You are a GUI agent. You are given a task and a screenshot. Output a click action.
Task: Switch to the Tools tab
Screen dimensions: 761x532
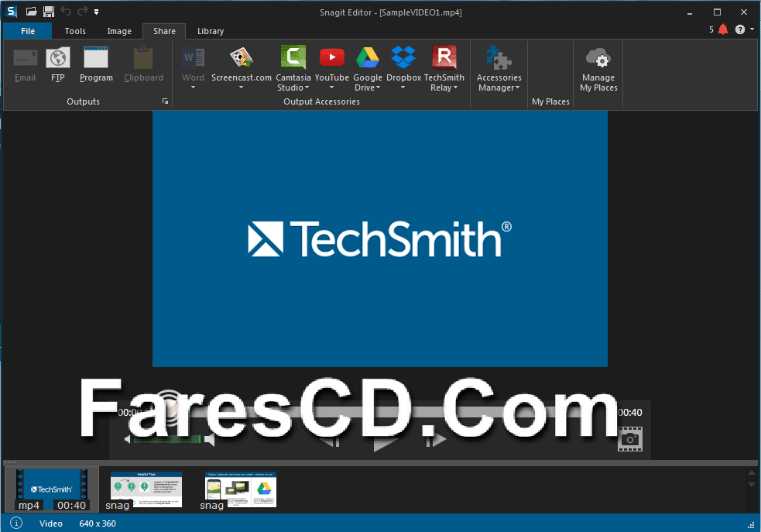tap(75, 31)
